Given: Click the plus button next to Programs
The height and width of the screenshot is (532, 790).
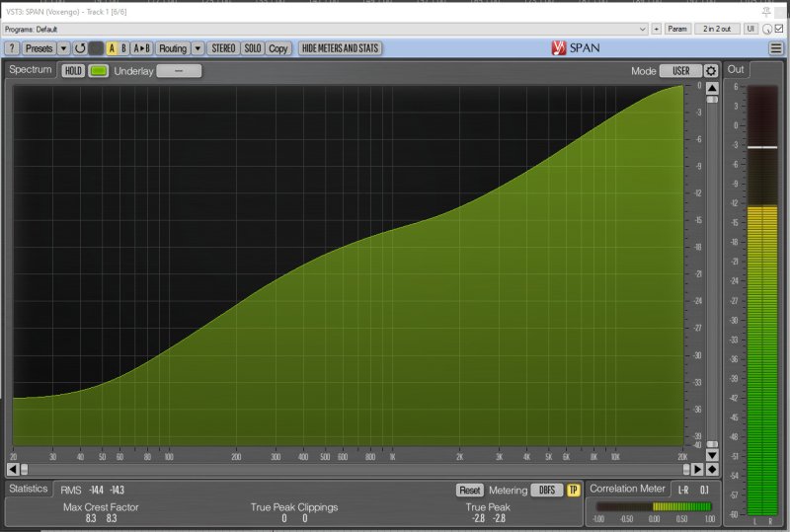Looking at the screenshot, I should tap(656, 30).
